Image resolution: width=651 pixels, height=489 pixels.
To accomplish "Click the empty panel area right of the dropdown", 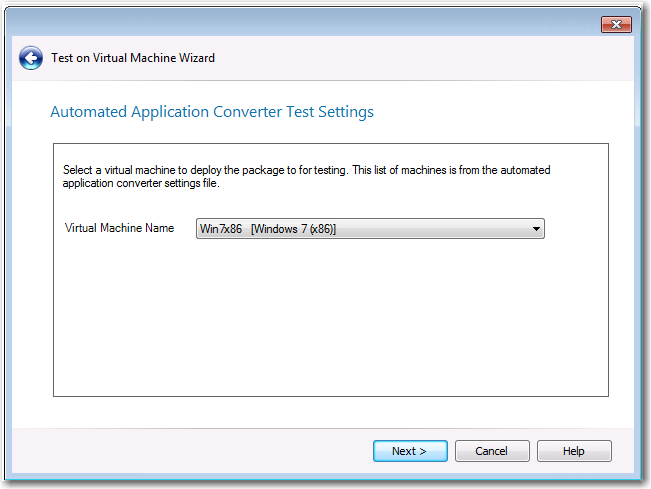I will click(x=576, y=229).
